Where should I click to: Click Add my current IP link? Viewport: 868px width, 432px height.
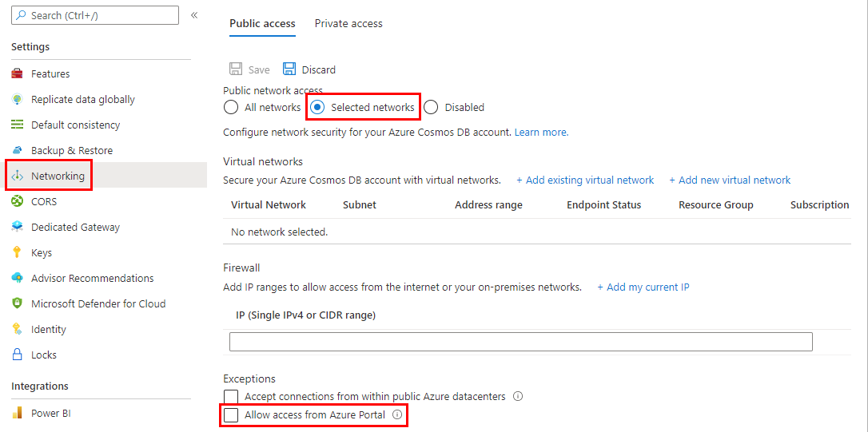(x=643, y=287)
